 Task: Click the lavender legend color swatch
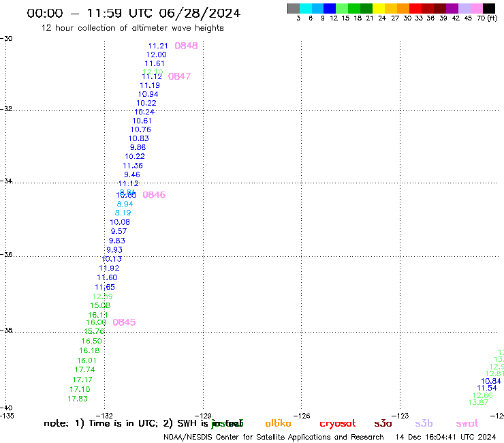point(464,8)
